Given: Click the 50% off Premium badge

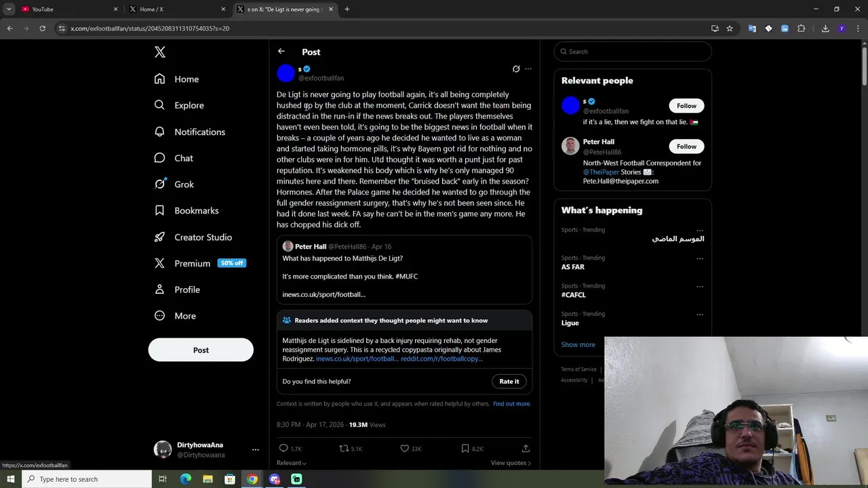Looking at the screenshot, I should [x=231, y=263].
